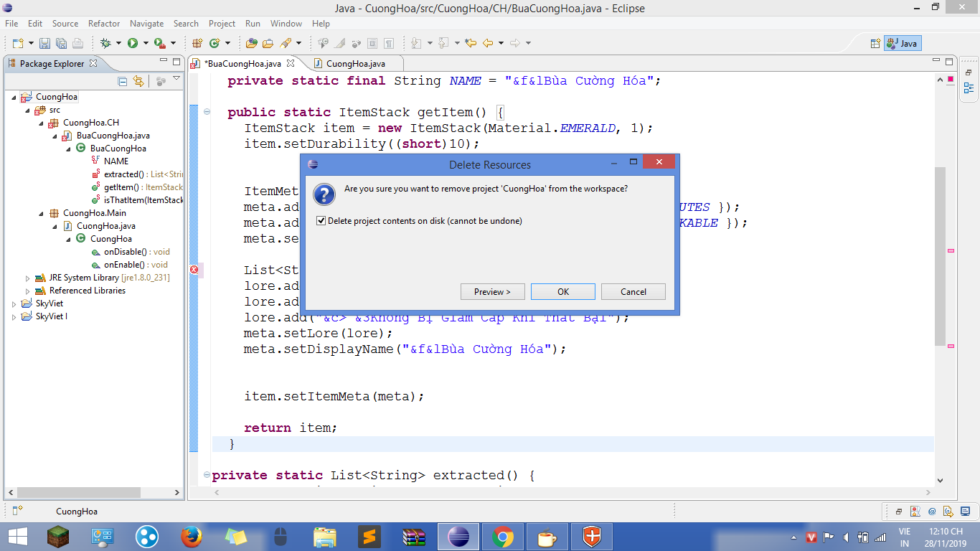Open Eclipse from the Windows taskbar

tap(457, 536)
